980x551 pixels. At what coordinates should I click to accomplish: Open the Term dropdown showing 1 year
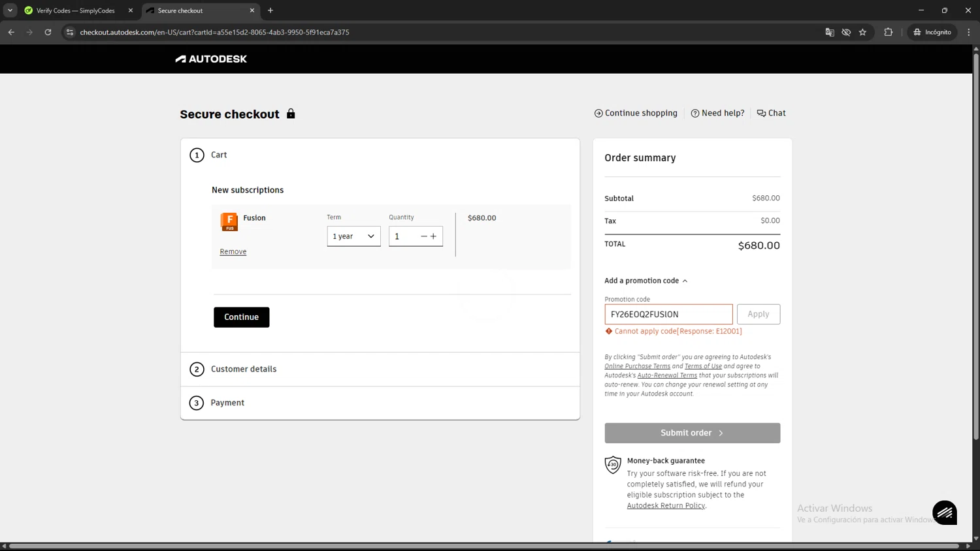pos(353,236)
